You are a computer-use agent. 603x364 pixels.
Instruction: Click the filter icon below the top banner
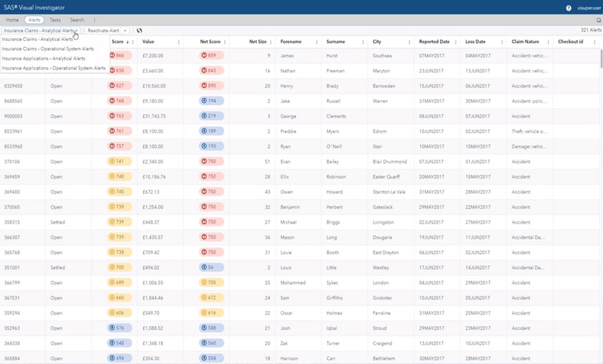tap(599, 19)
